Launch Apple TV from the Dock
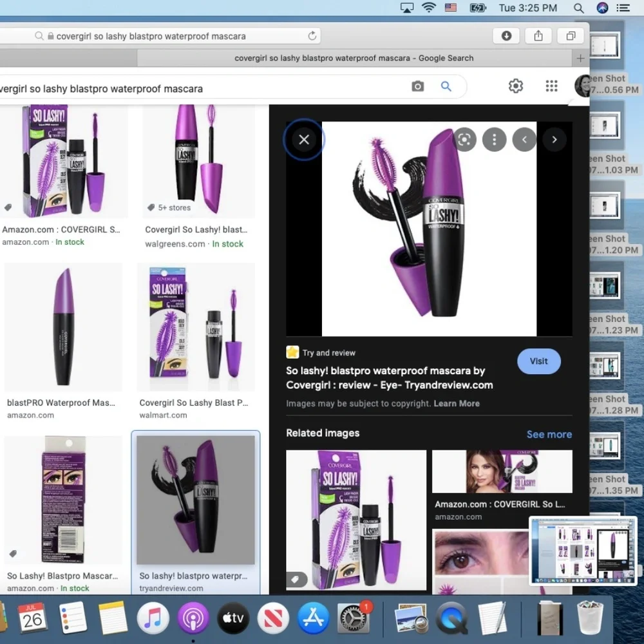 (233, 618)
